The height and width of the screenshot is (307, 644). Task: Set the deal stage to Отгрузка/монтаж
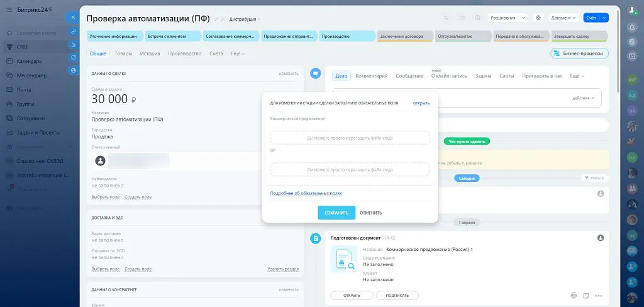462,36
